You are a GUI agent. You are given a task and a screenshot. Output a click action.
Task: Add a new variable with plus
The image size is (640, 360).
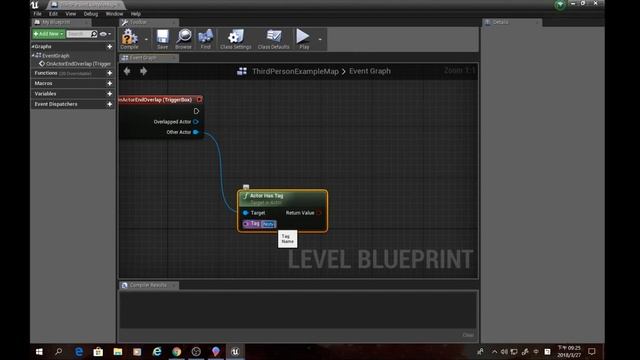tap(109, 93)
